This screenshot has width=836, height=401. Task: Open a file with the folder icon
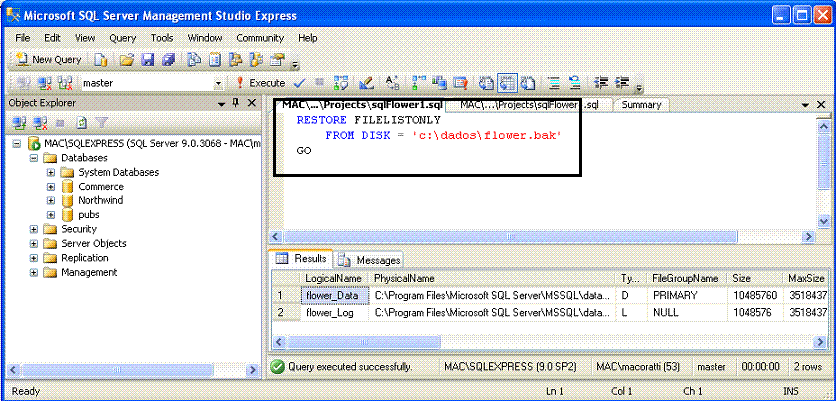[126, 60]
